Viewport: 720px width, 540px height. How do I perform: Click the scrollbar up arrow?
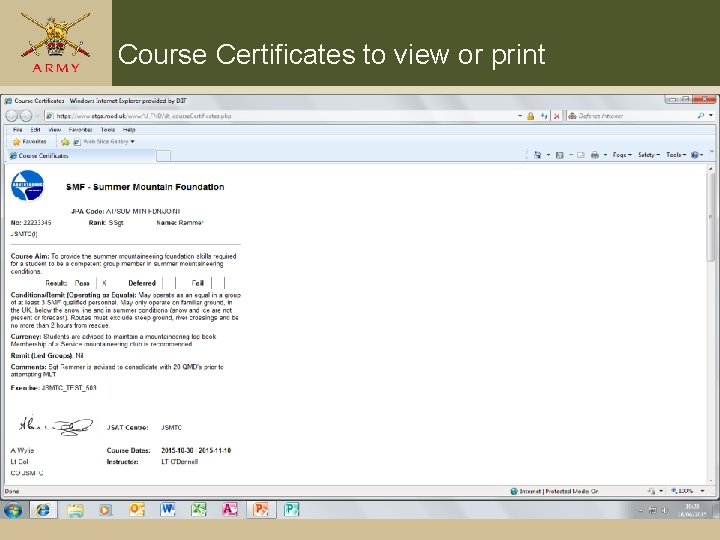coord(711,169)
